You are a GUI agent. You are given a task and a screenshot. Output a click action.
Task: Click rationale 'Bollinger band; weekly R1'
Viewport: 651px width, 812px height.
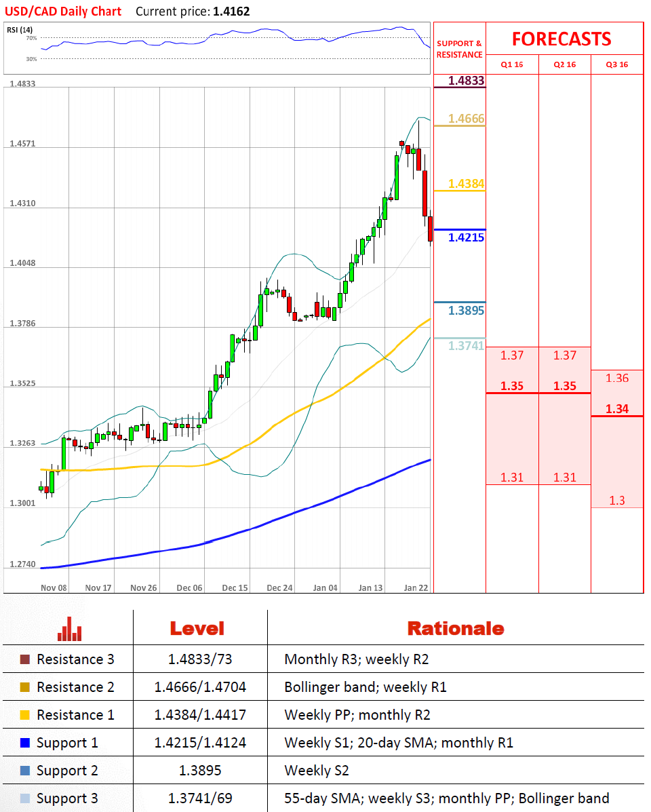(x=366, y=688)
